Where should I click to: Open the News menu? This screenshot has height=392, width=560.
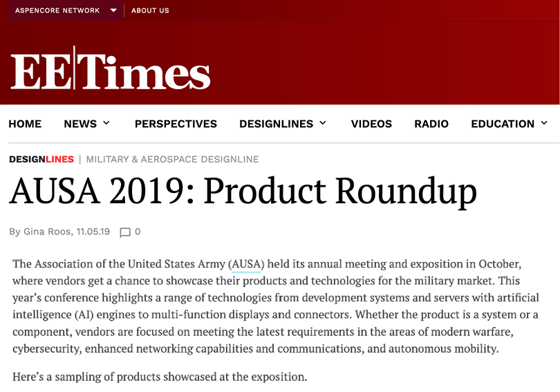coord(80,124)
